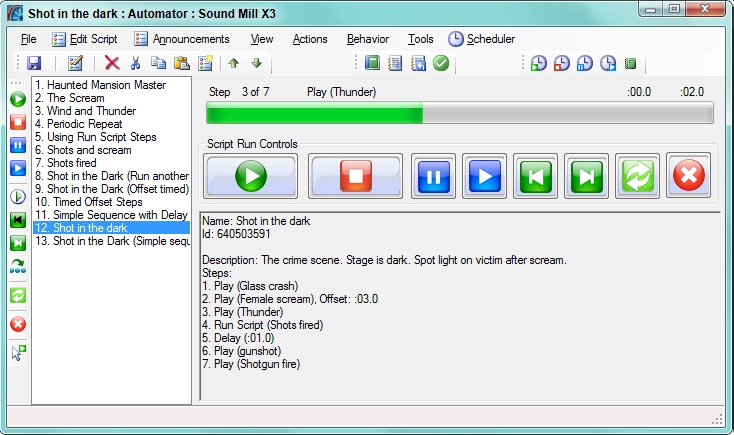Open the Tools menu
Image resolution: width=734 pixels, height=435 pixels.
pyautogui.click(x=420, y=39)
